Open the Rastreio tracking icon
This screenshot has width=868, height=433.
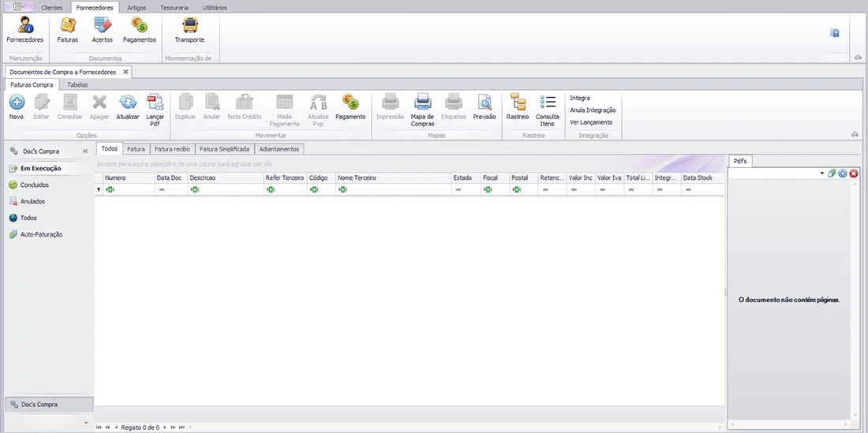pos(518,102)
